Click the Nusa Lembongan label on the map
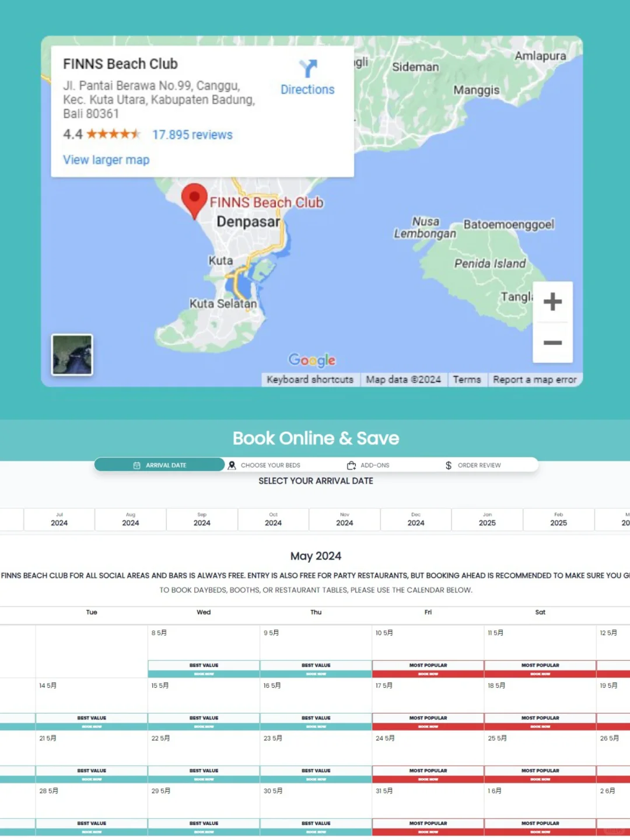Viewport: 630px width, 840px height. click(x=425, y=228)
